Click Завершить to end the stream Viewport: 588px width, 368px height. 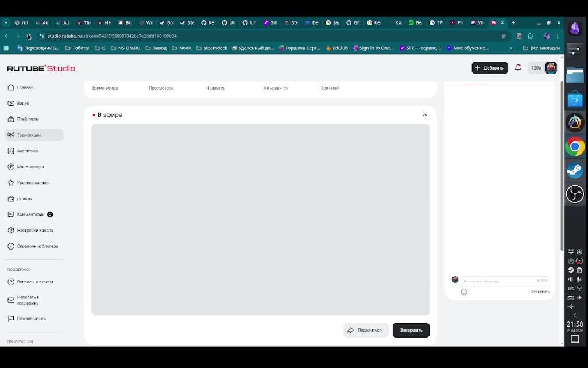click(411, 331)
